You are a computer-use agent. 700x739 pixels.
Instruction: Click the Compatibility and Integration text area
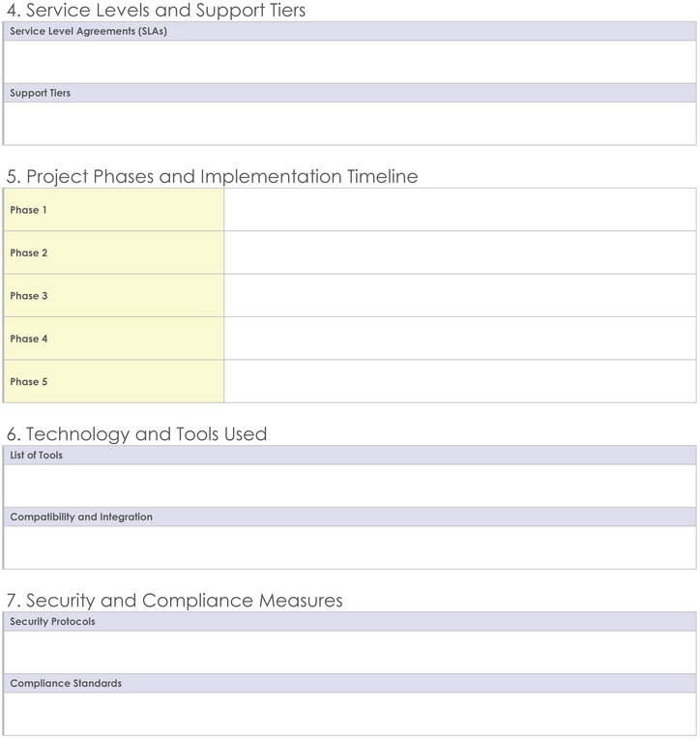coord(350,547)
